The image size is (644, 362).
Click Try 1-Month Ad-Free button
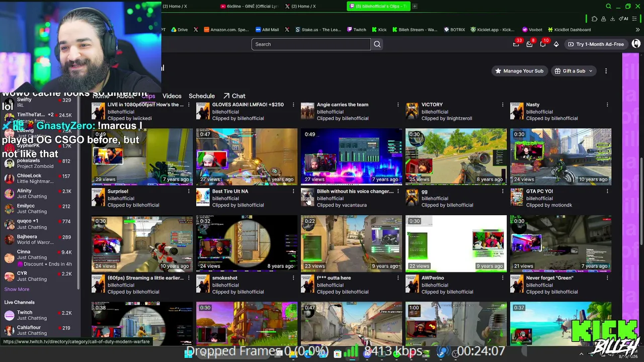coord(596,44)
